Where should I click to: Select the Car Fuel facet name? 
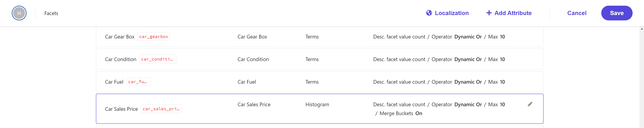pos(114,82)
